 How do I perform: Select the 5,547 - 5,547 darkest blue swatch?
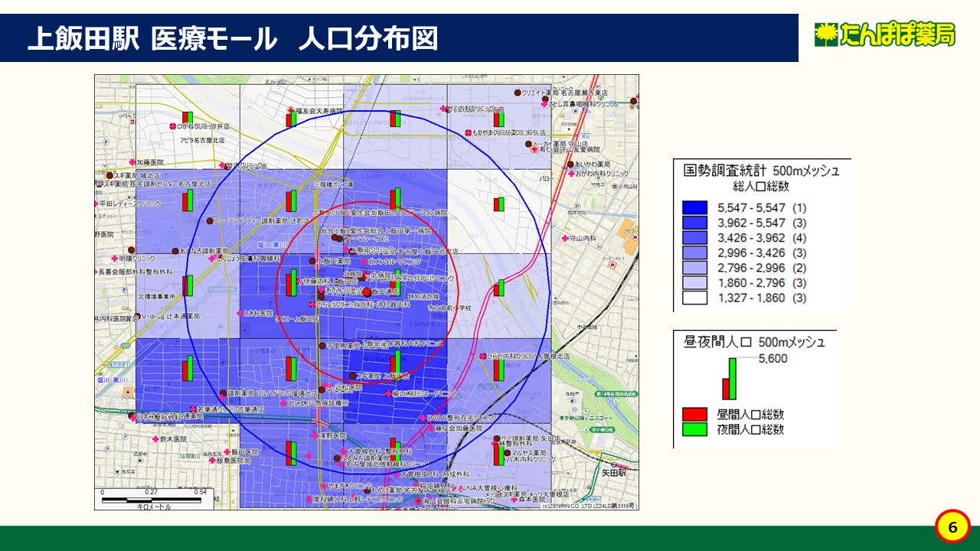(x=694, y=207)
